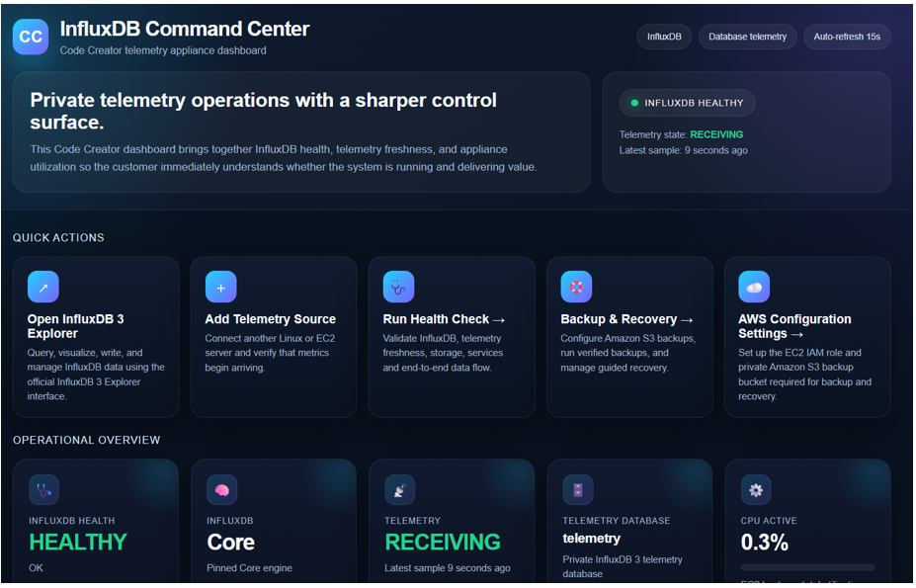Click the brain icon on InfluxDB Core card

(222, 490)
